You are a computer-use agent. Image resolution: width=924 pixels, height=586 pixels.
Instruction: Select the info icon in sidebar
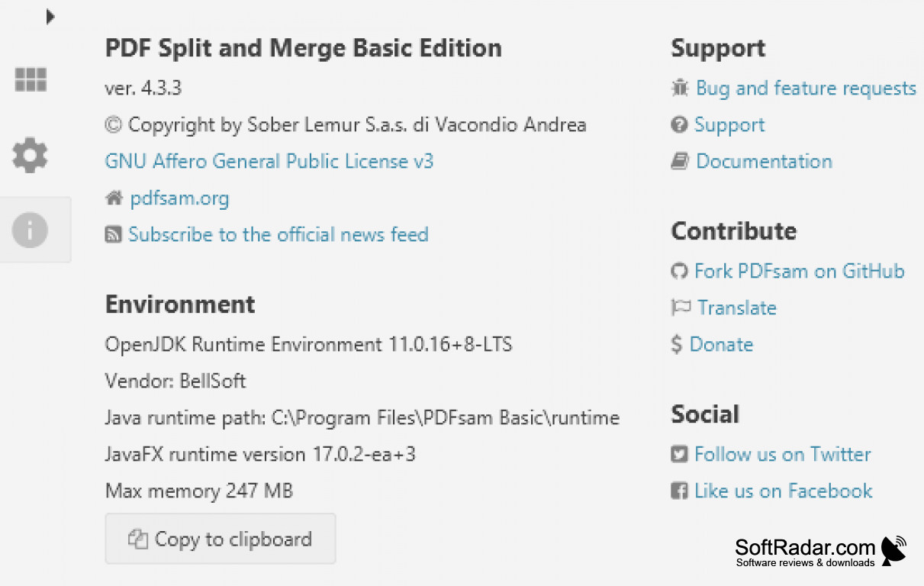[x=30, y=230]
